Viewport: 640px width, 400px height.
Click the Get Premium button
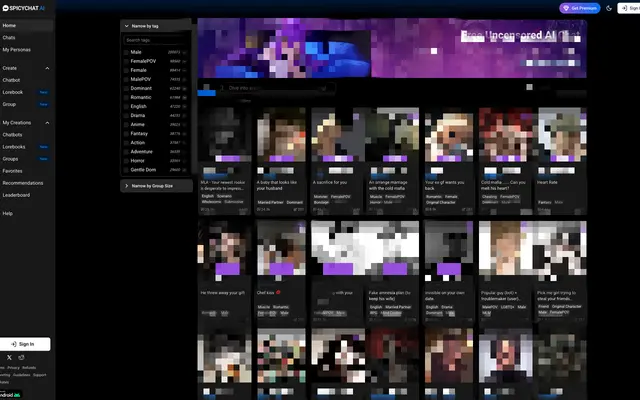click(580, 8)
